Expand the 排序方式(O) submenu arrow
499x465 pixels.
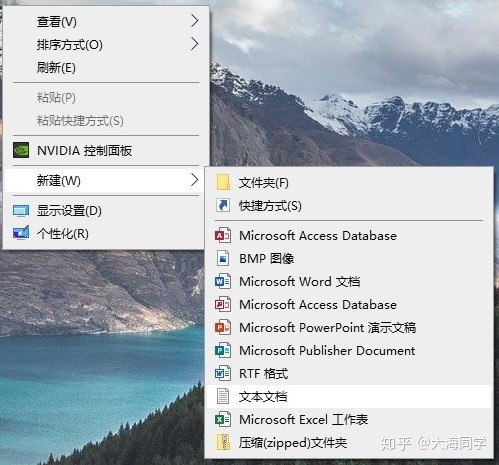click(x=195, y=44)
